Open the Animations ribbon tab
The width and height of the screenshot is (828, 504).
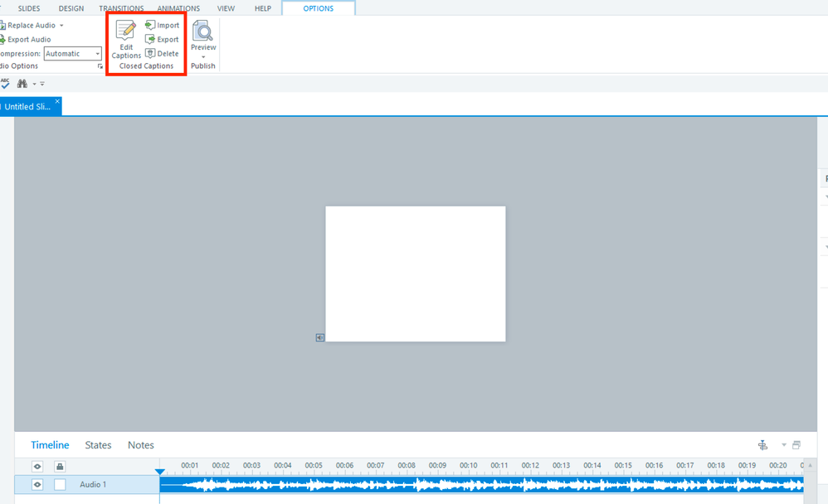[178, 8]
